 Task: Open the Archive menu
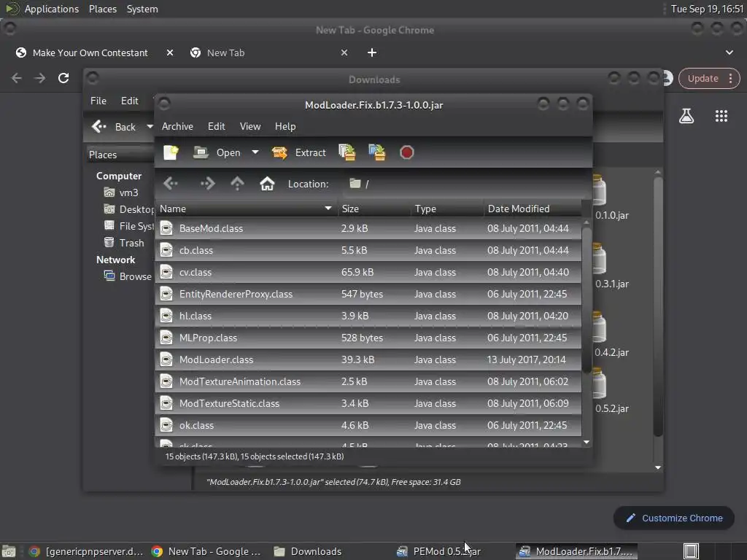[177, 126]
